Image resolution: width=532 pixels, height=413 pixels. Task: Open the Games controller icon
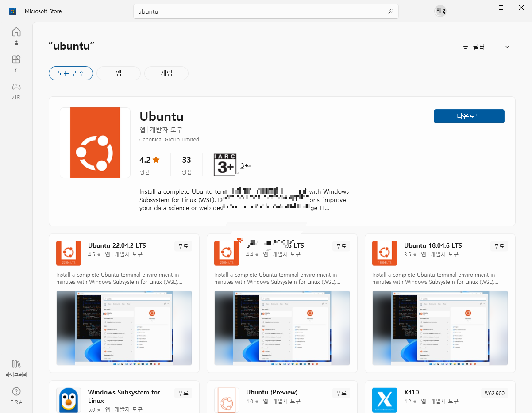[x=16, y=87]
